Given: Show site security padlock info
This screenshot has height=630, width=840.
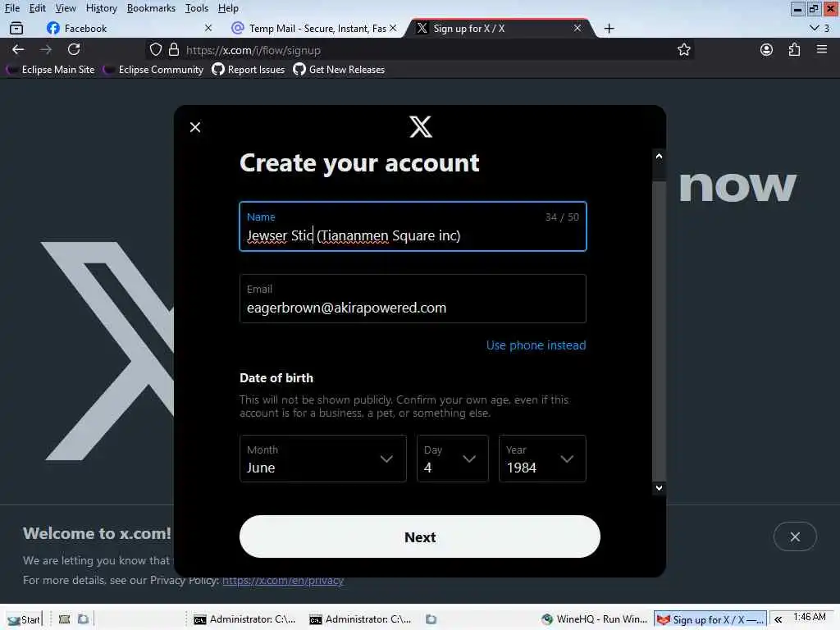Looking at the screenshot, I should [174, 50].
